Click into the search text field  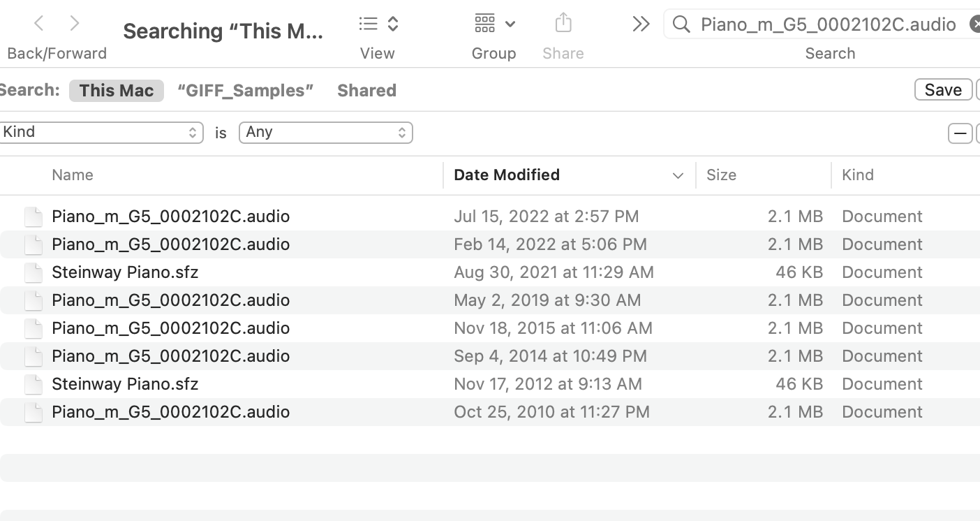tap(828, 24)
